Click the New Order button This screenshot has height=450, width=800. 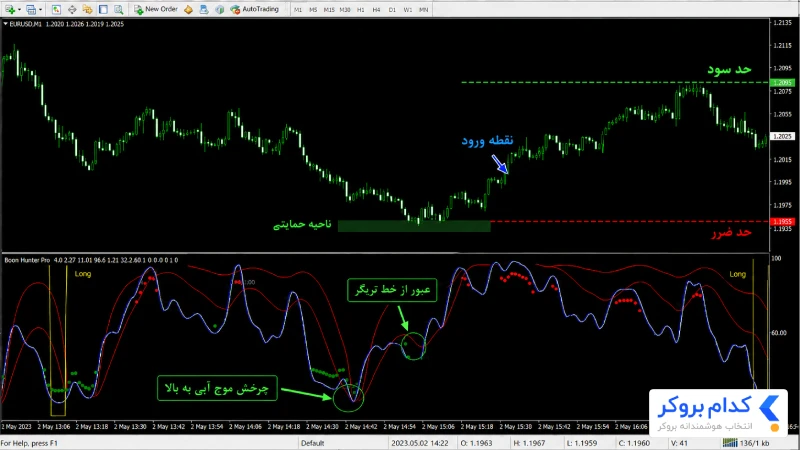(156, 9)
